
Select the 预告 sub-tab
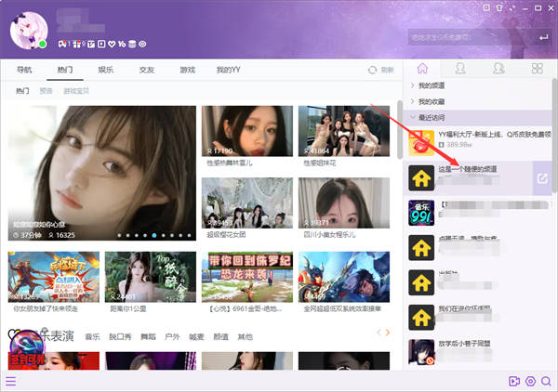click(46, 91)
